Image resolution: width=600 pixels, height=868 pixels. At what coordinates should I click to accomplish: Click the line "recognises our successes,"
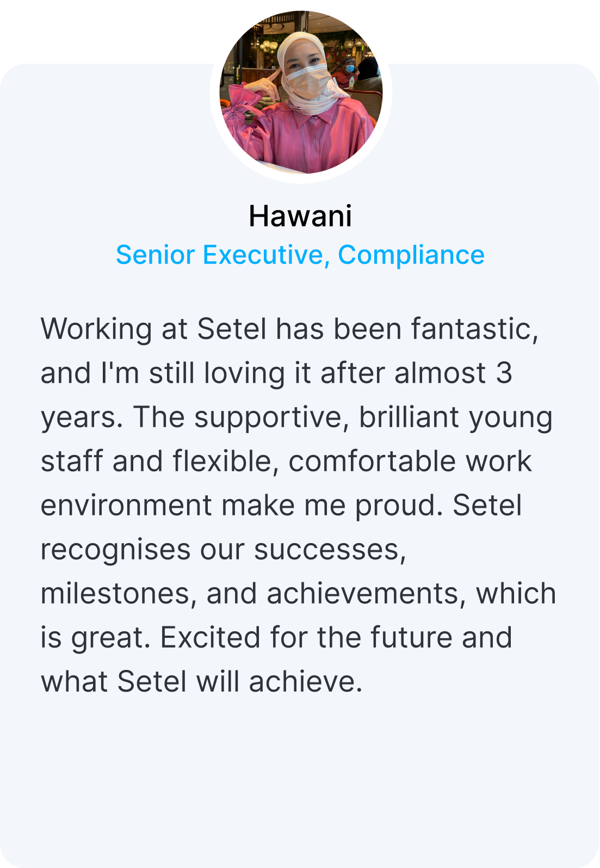click(224, 550)
